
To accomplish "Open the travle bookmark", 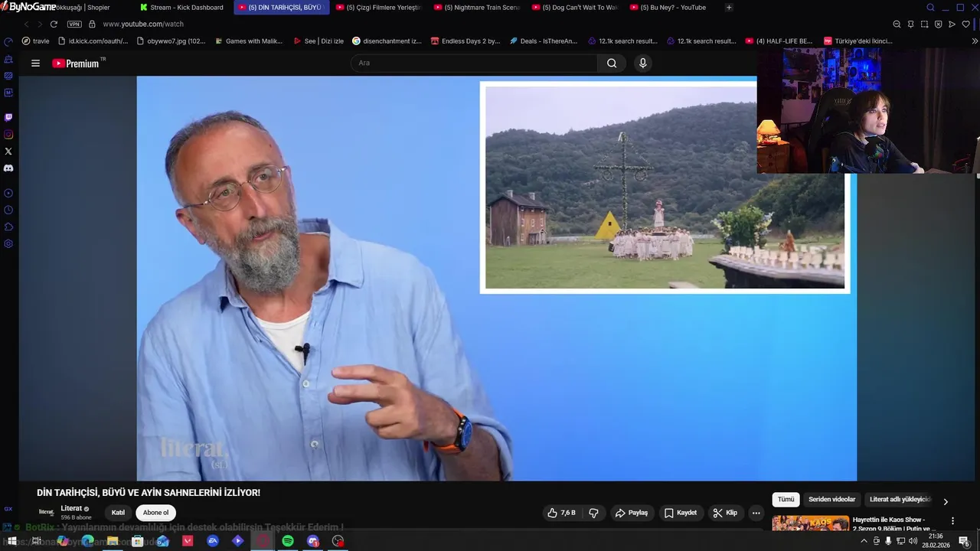I will click(36, 41).
